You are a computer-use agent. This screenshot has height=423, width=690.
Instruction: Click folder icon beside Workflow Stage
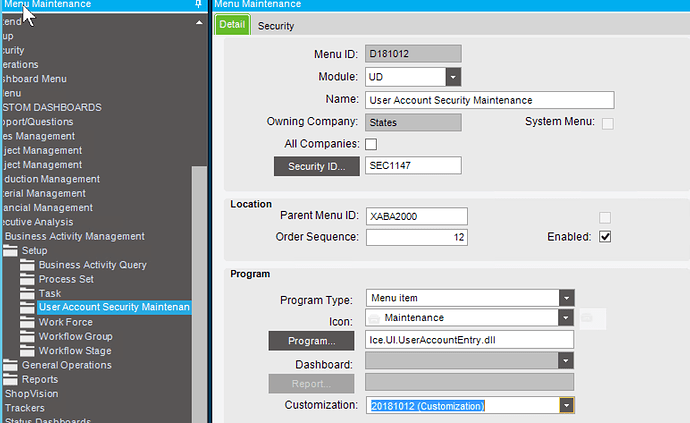click(27, 351)
